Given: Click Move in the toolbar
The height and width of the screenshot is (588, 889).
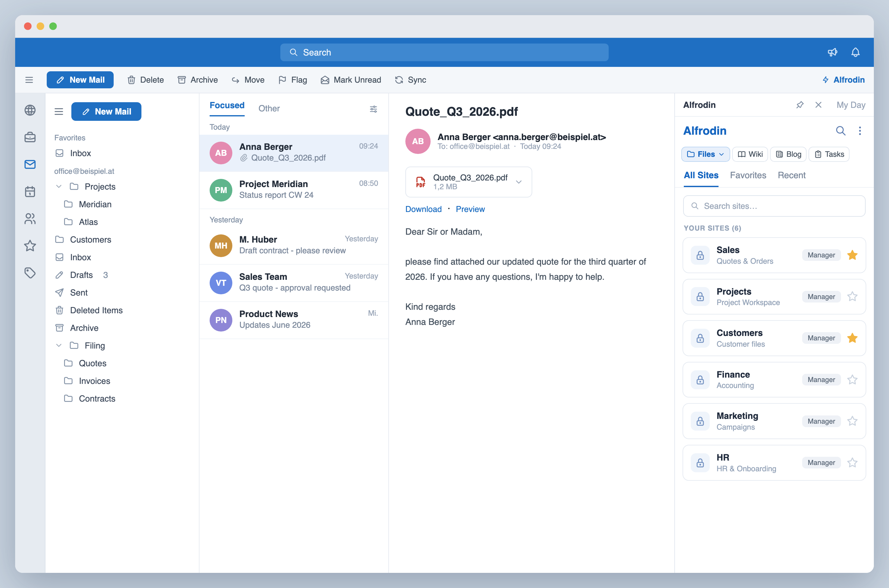Looking at the screenshot, I should coord(248,80).
